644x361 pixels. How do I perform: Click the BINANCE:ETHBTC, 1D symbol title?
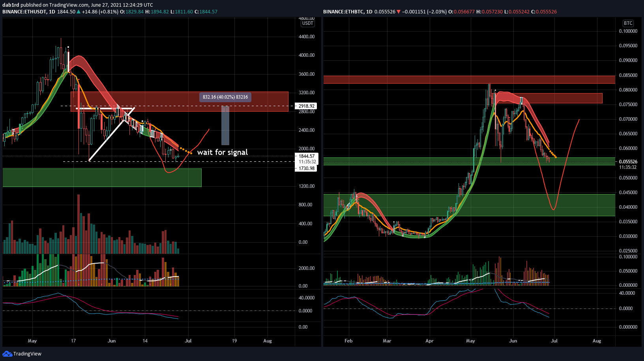tap(348, 12)
